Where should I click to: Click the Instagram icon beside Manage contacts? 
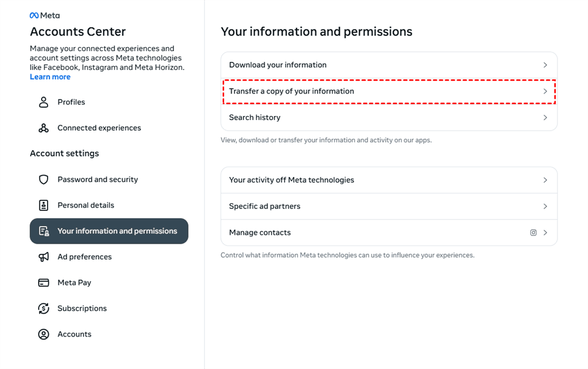(x=533, y=233)
